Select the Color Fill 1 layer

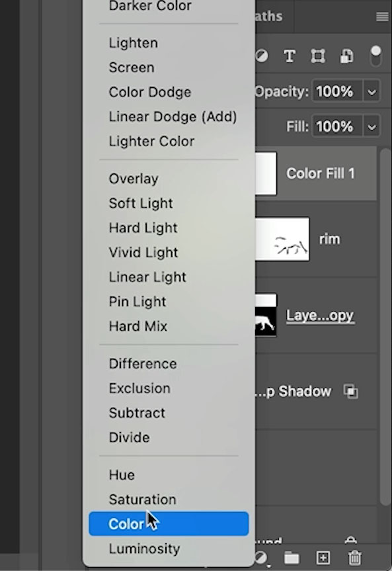coord(316,173)
